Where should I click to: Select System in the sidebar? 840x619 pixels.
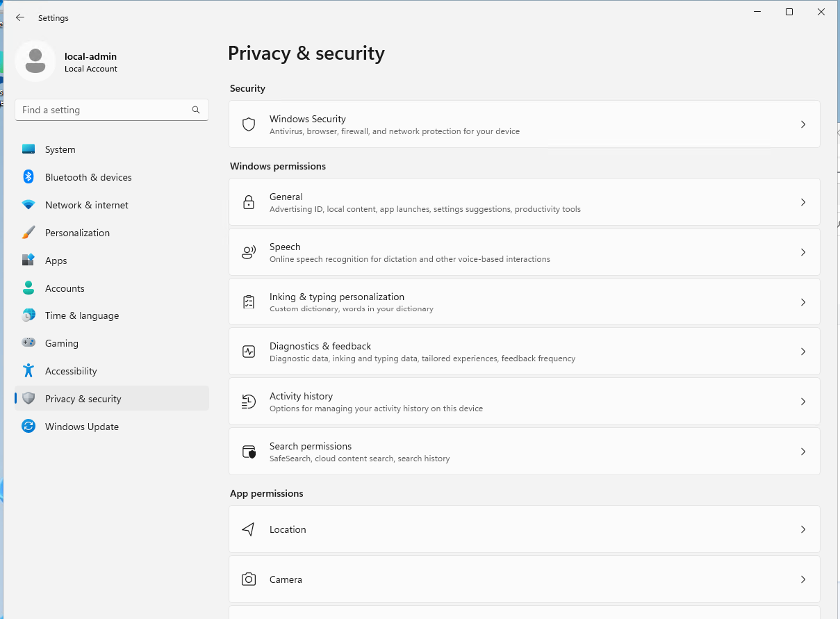(x=112, y=149)
